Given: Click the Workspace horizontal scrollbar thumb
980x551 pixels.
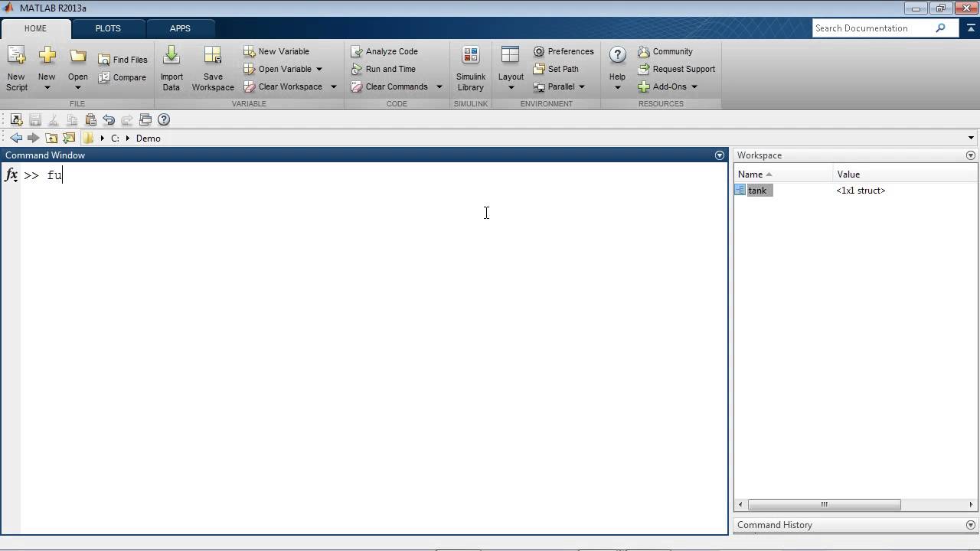Looking at the screenshot, I should (824, 504).
